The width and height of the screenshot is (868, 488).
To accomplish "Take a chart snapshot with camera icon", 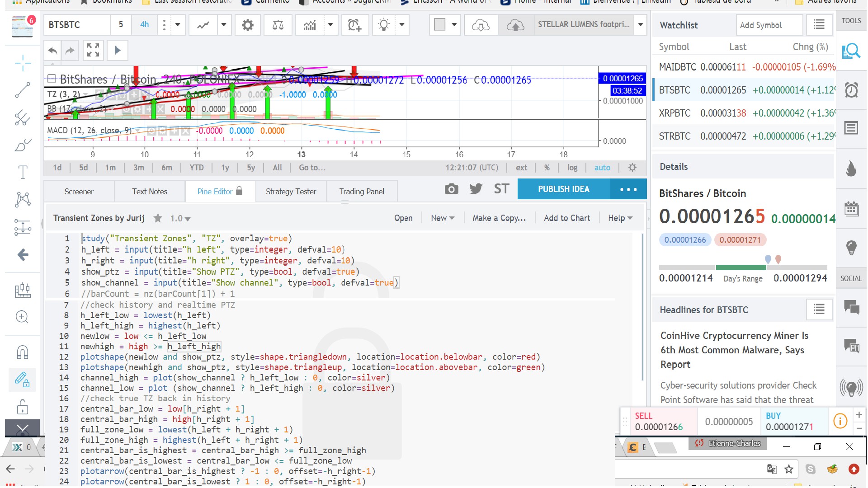I will (x=451, y=189).
